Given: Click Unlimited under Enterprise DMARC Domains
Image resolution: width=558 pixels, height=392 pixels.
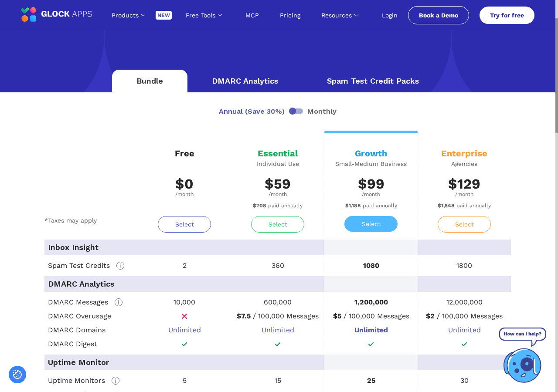Looking at the screenshot, I should (x=464, y=330).
